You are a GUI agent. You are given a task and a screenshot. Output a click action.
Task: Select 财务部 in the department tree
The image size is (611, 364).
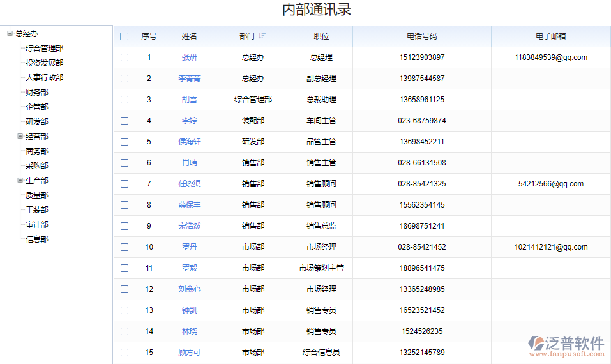(36, 92)
